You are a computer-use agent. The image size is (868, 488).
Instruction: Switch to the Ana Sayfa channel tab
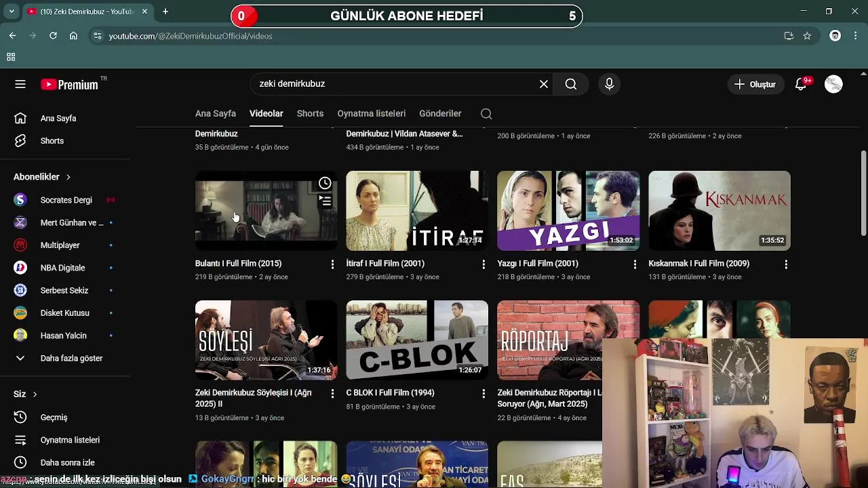coord(216,114)
